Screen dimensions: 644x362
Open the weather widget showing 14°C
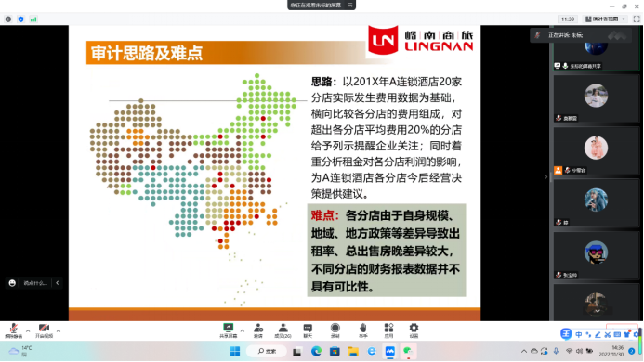20,351
